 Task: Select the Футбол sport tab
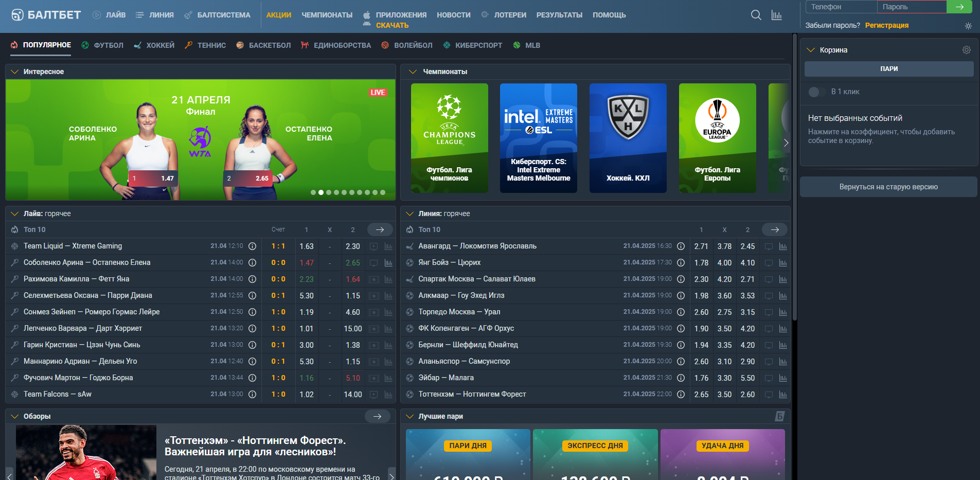[x=102, y=45]
